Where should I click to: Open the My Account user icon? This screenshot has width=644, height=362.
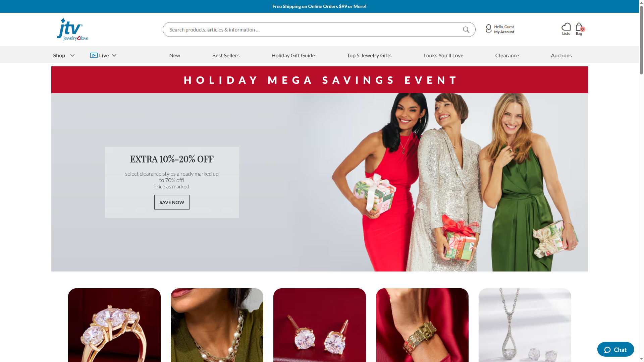(x=488, y=29)
